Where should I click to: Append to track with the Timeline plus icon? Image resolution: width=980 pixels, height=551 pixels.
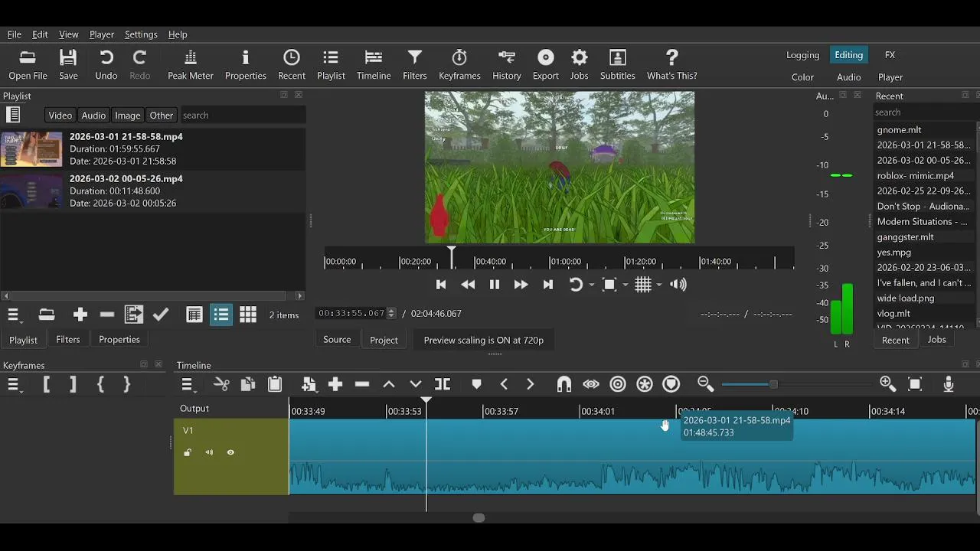click(x=335, y=384)
